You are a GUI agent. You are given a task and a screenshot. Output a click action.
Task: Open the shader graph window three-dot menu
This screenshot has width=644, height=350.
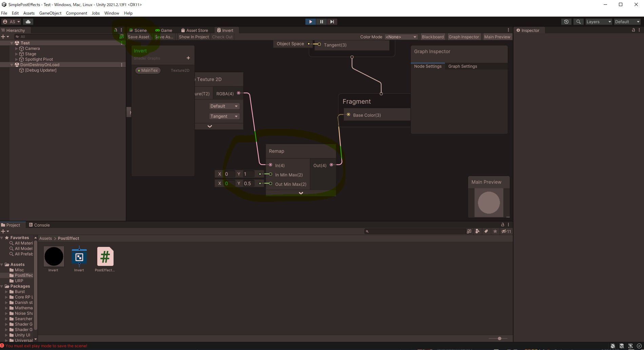pyautogui.click(x=508, y=30)
